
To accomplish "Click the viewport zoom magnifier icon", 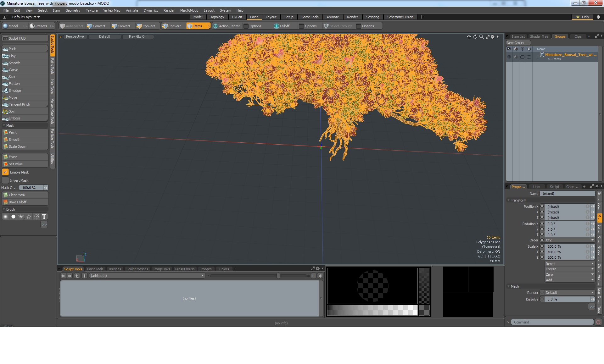I will 481,37.
